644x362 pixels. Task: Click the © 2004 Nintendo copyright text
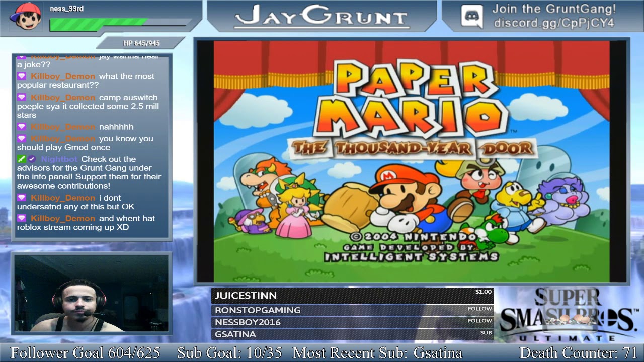click(x=413, y=236)
